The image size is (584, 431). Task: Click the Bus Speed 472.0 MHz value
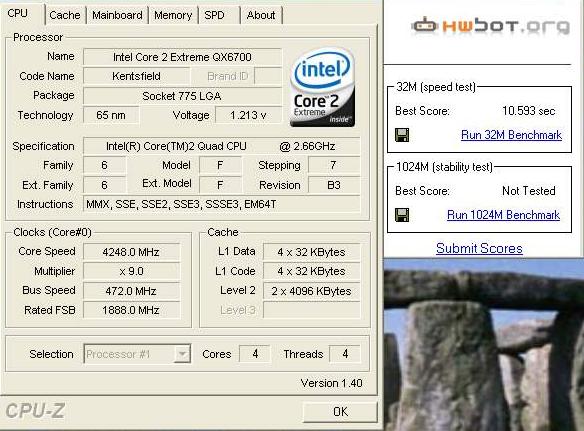[x=131, y=291]
